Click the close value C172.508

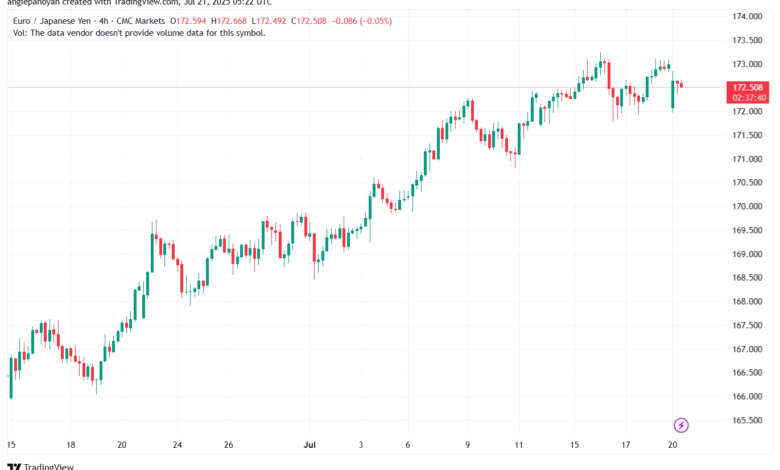pos(309,21)
